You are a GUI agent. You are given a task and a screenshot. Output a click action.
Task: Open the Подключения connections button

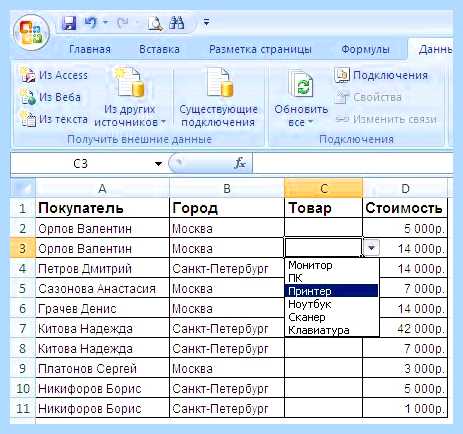381,75
